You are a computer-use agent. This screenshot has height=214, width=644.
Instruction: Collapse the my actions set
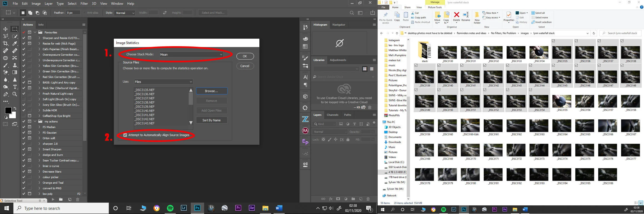pyautogui.click(x=35, y=121)
